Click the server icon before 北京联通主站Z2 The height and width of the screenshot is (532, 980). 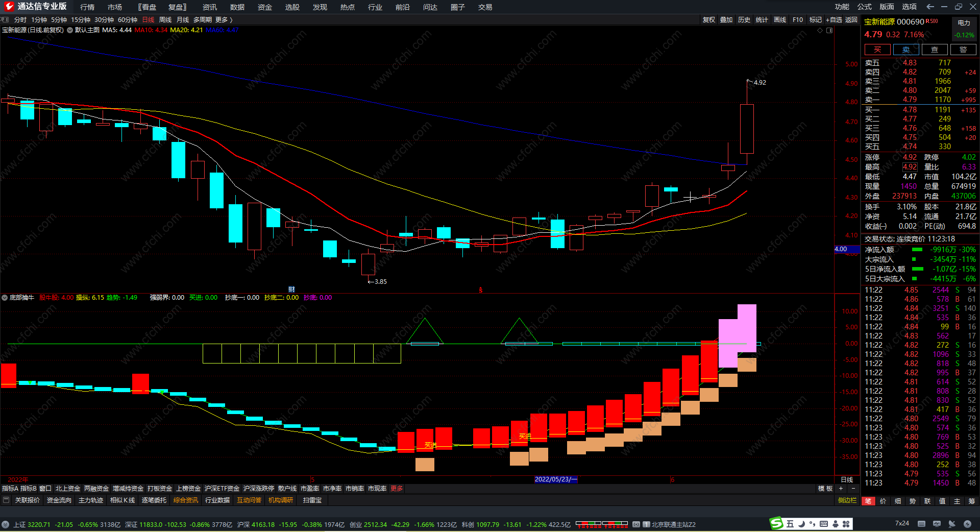[647, 524]
